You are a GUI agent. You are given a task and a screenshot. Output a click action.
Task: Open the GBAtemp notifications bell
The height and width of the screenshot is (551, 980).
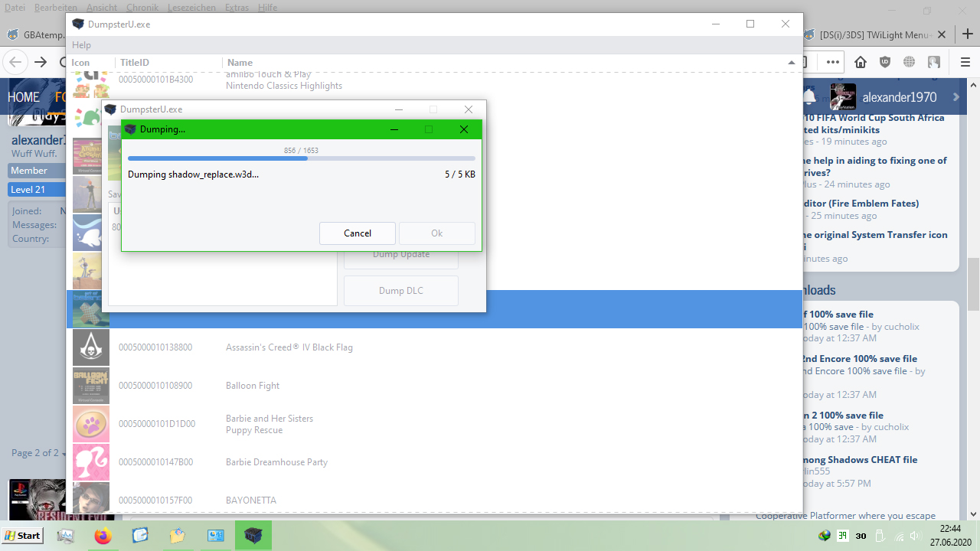[809, 97]
